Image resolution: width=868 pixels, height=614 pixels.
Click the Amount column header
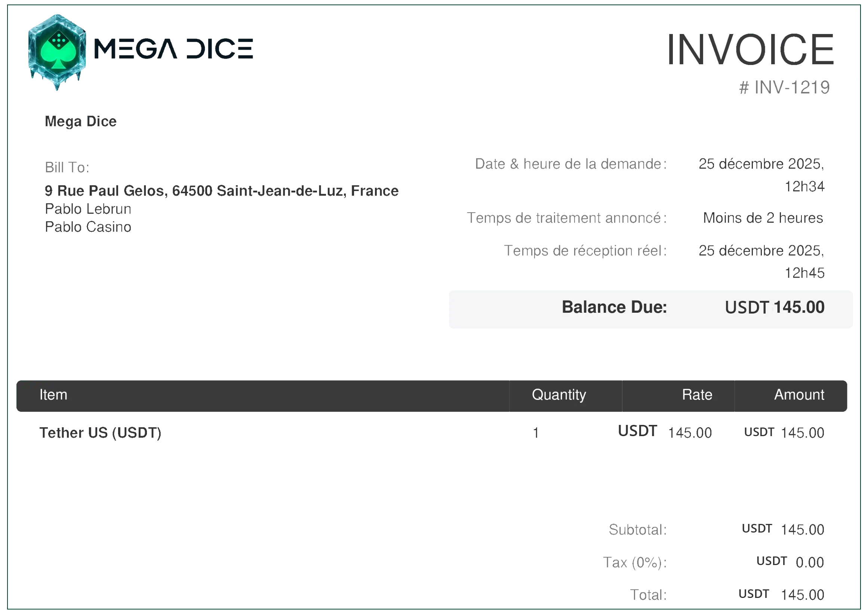tap(799, 395)
